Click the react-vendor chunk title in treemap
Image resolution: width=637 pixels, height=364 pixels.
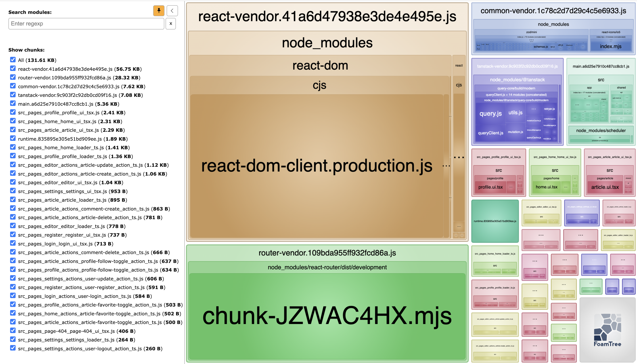tap(327, 16)
